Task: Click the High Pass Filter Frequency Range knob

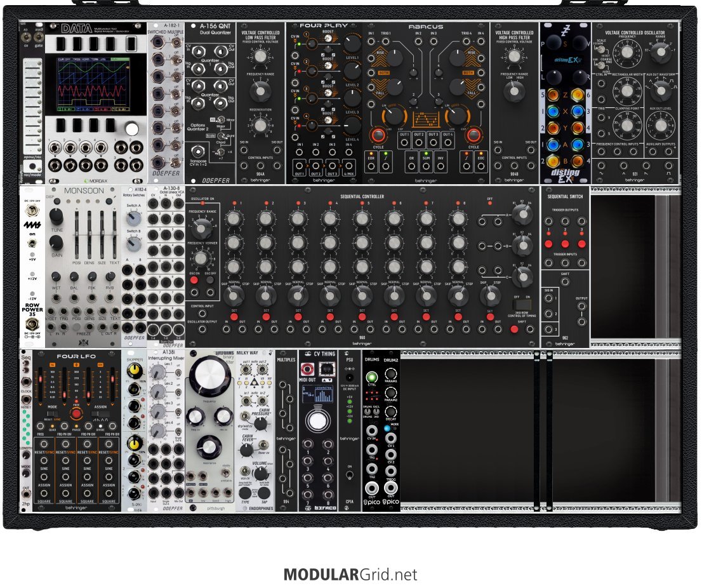Action: click(514, 92)
